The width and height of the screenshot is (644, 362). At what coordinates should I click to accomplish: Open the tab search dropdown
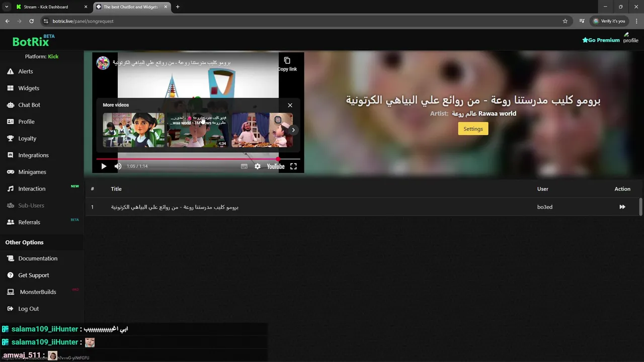[x=7, y=7]
